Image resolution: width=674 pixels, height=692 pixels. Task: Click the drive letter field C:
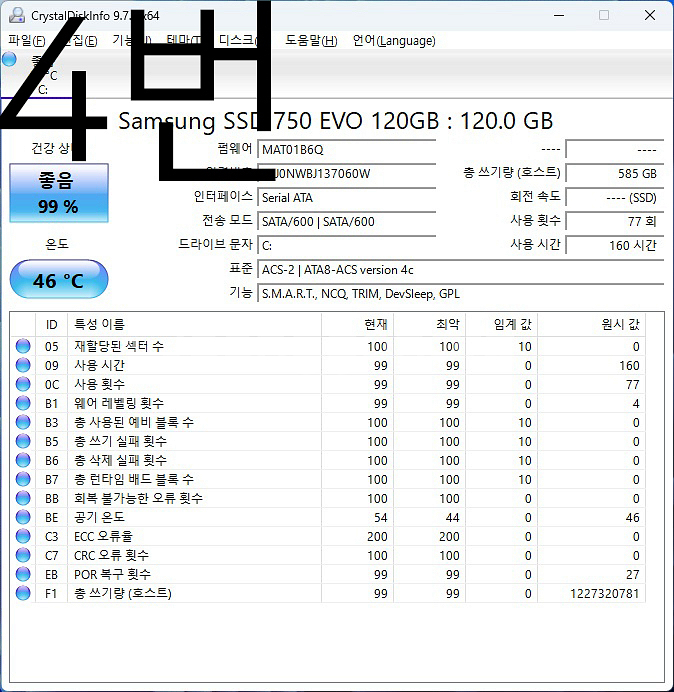[346, 245]
